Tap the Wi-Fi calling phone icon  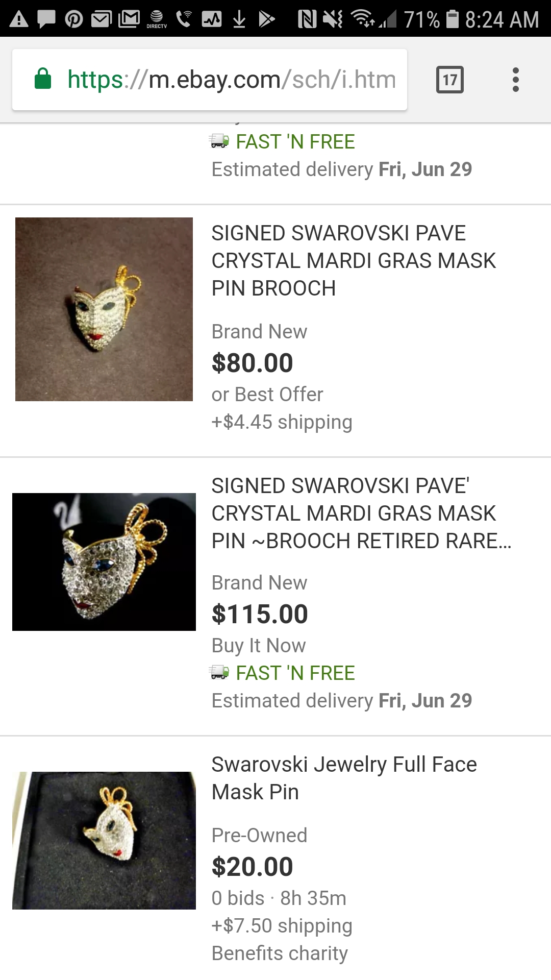(x=184, y=18)
